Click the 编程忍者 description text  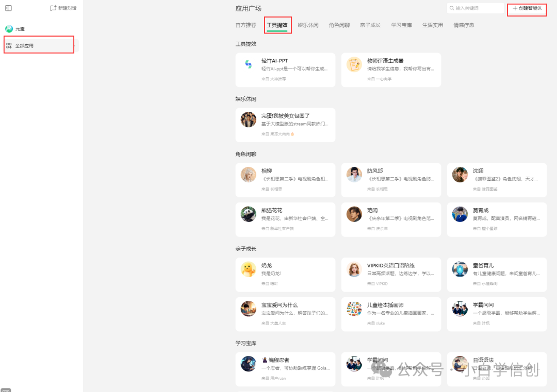(296, 368)
